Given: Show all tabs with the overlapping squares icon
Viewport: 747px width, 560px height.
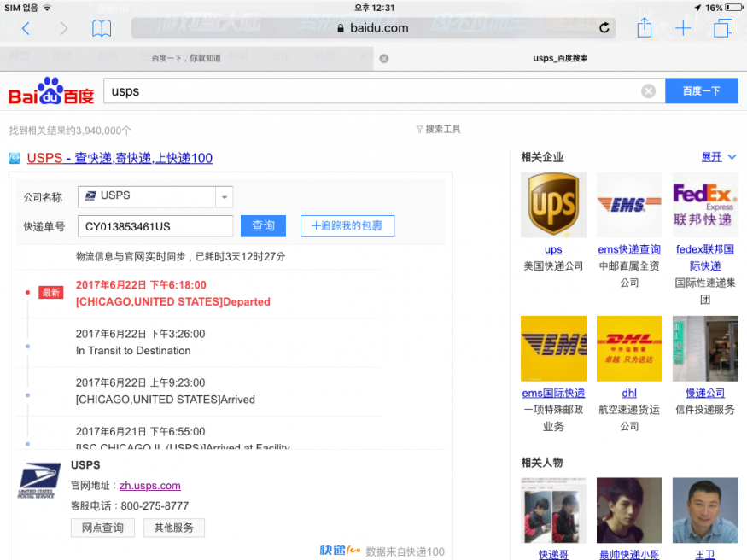Looking at the screenshot, I should [x=723, y=27].
